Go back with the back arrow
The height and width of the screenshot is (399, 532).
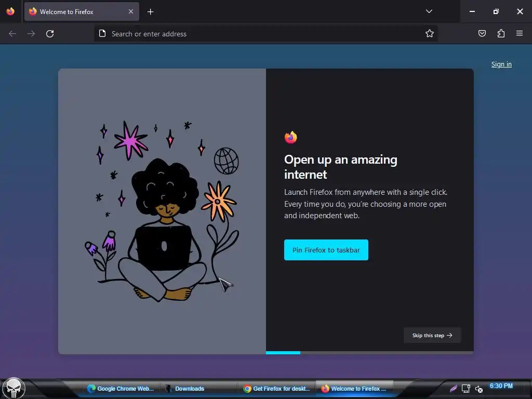tap(12, 34)
